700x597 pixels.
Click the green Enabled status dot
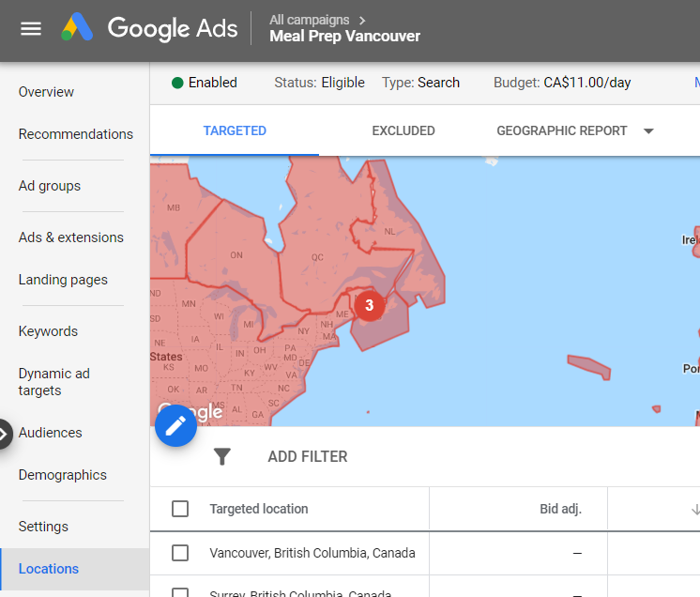[177, 83]
